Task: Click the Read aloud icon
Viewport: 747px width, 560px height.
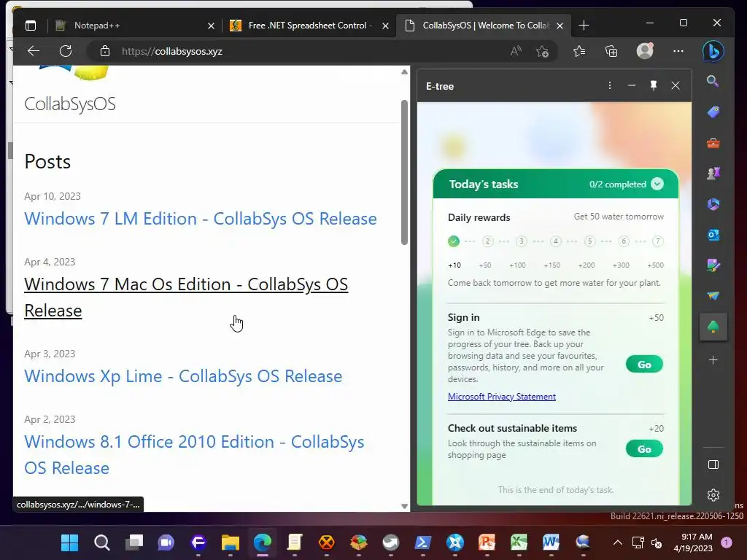Action: 516,51
